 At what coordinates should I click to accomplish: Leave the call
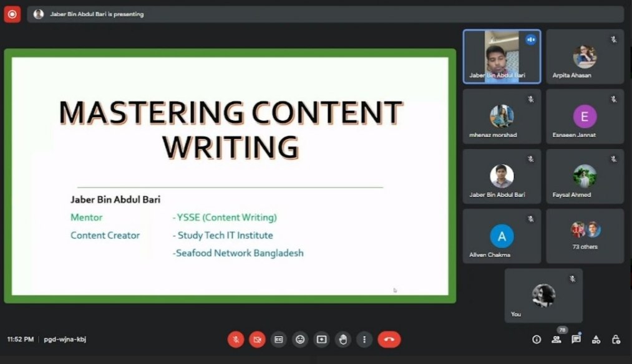coord(389,340)
